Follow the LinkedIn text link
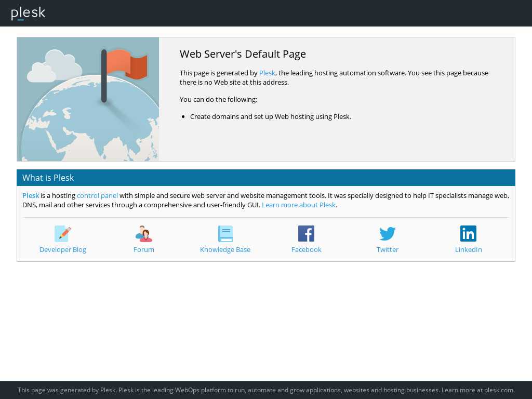The image size is (532, 399). click(x=468, y=250)
